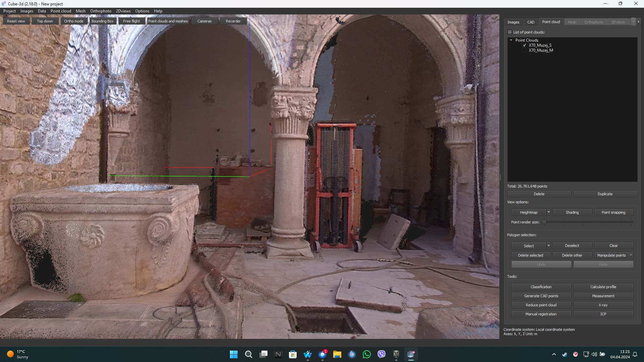
Task: Launch Viber from the taskbar
Action: 381,354
